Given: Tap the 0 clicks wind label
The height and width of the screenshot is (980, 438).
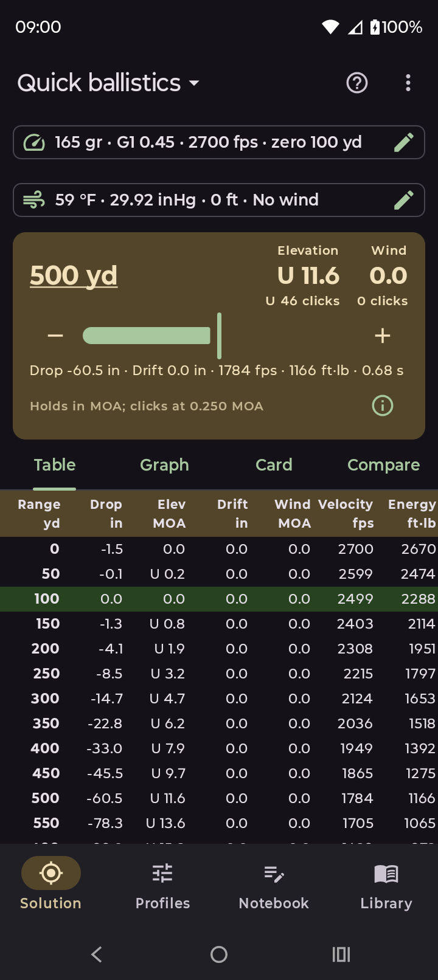Looking at the screenshot, I should 383,301.
